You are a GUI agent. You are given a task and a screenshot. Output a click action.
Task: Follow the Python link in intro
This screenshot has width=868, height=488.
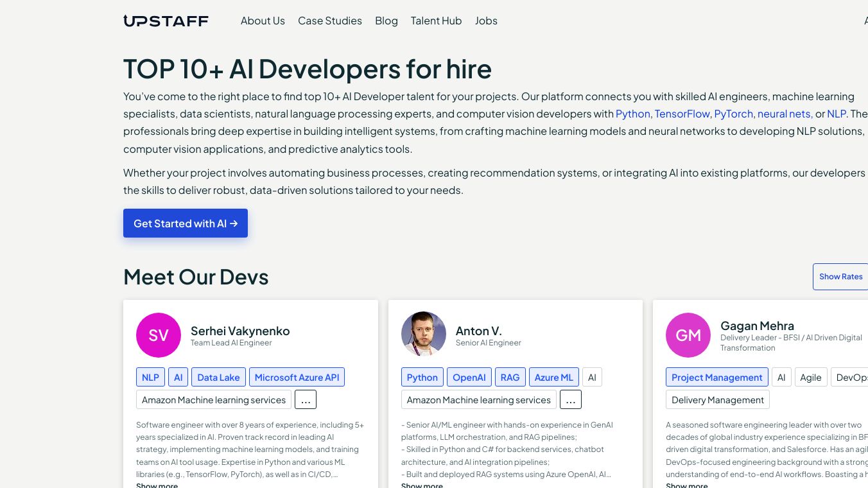point(633,114)
